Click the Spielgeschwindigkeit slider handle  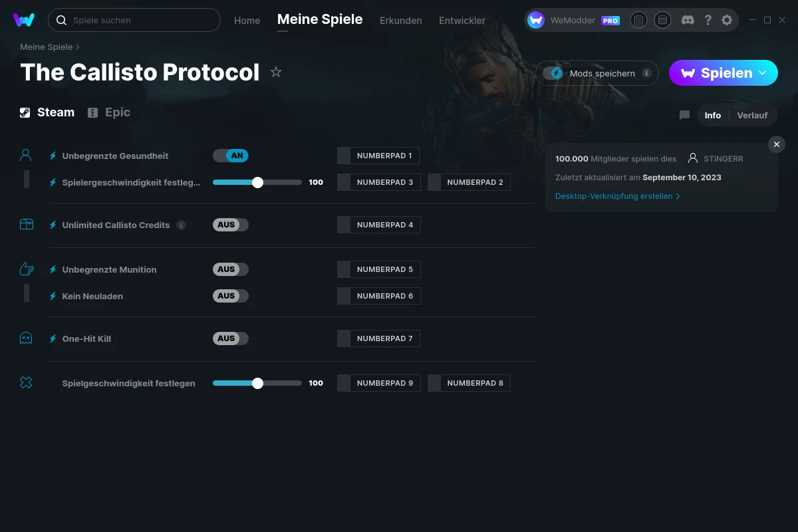(x=258, y=383)
